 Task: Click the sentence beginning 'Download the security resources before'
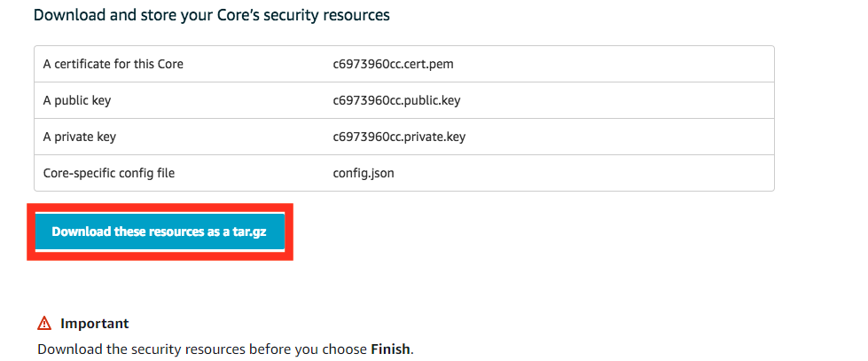click(x=225, y=349)
